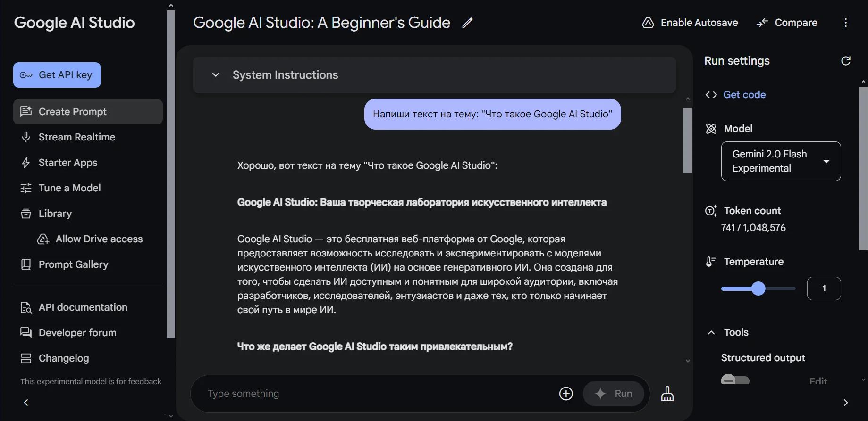Screen dimensions: 868x421
Task: Click the microphone icon for Stream Realtime
Action: point(26,137)
